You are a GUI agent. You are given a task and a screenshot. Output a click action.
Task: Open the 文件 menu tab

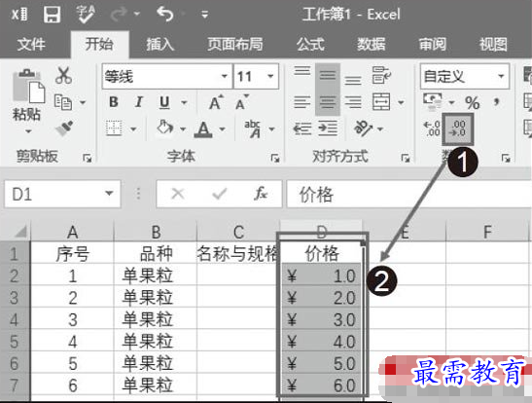[31, 45]
